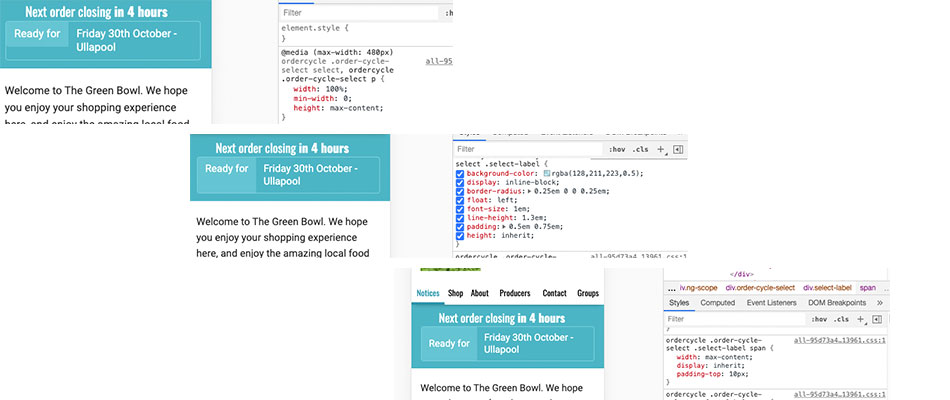950x400 pixels.
Task: Open the Friday 30th October dropdown beside the @media rule
Action: click(135, 41)
